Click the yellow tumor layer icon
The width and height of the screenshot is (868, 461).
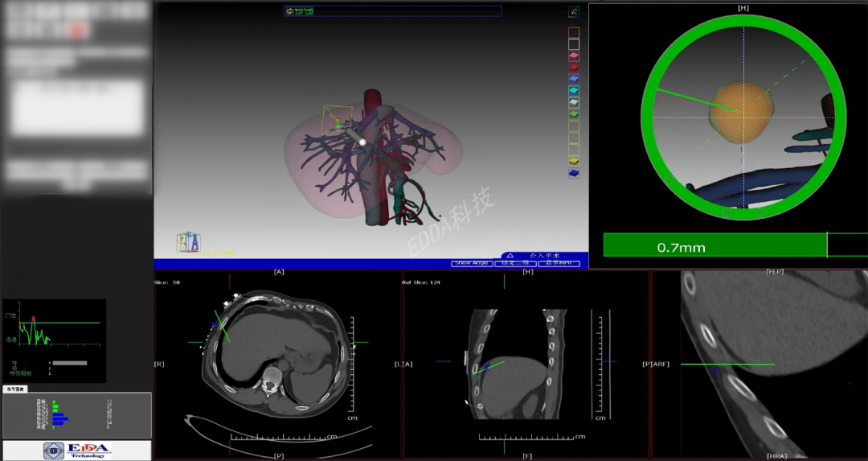point(574,161)
